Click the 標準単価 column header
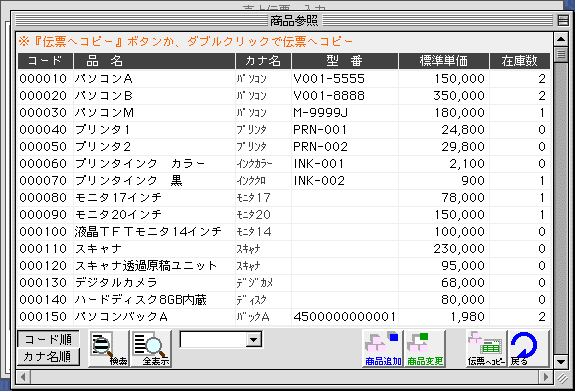The height and width of the screenshot is (391, 575). pos(444,61)
